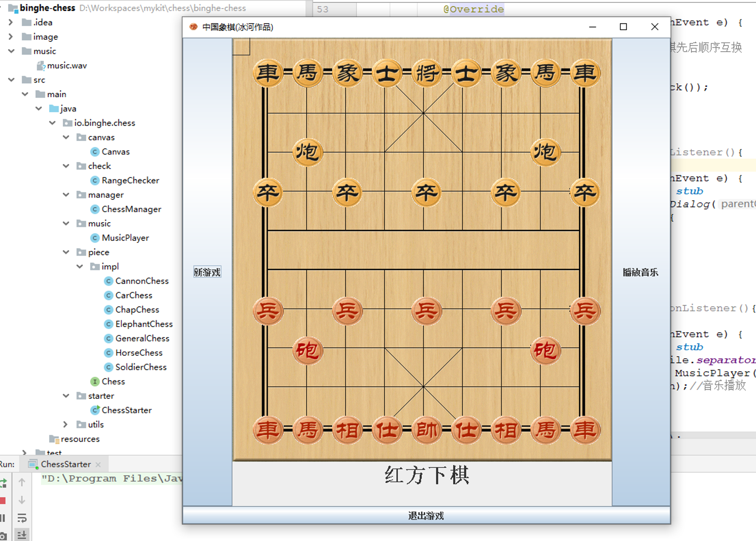The height and width of the screenshot is (541, 756).
Task: Select the rightmost black soldier 卒 piece
Action: click(x=585, y=192)
